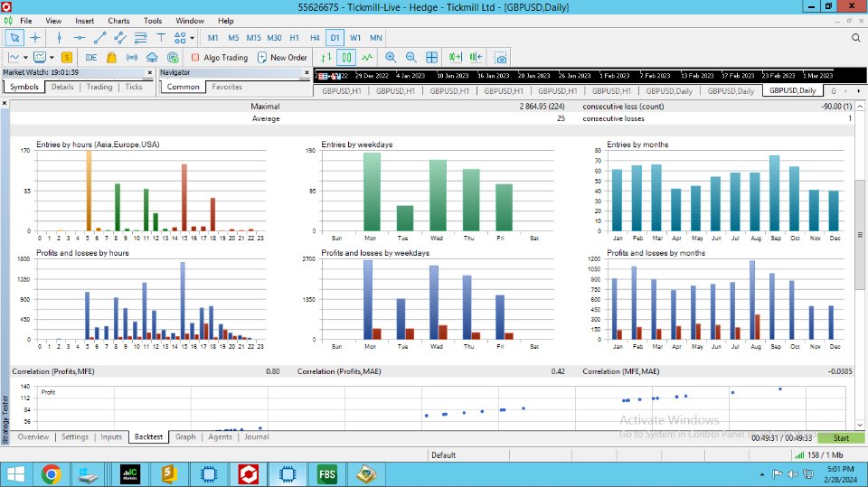Open the Graph tab in Strategy Tester
Viewport: 868px width, 487px height.
[x=185, y=436]
